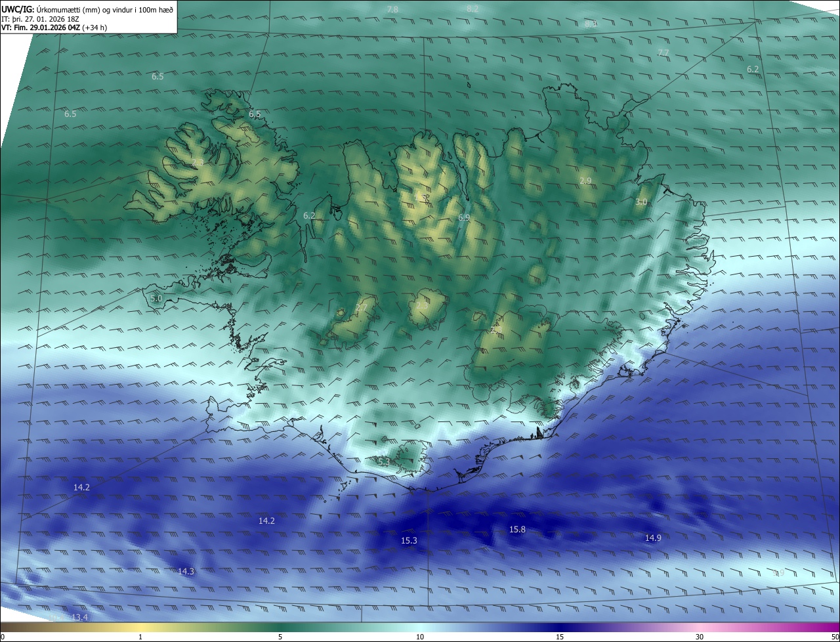Select the '5' tick on the color scale
The height and width of the screenshot is (642, 840).
tap(280, 637)
